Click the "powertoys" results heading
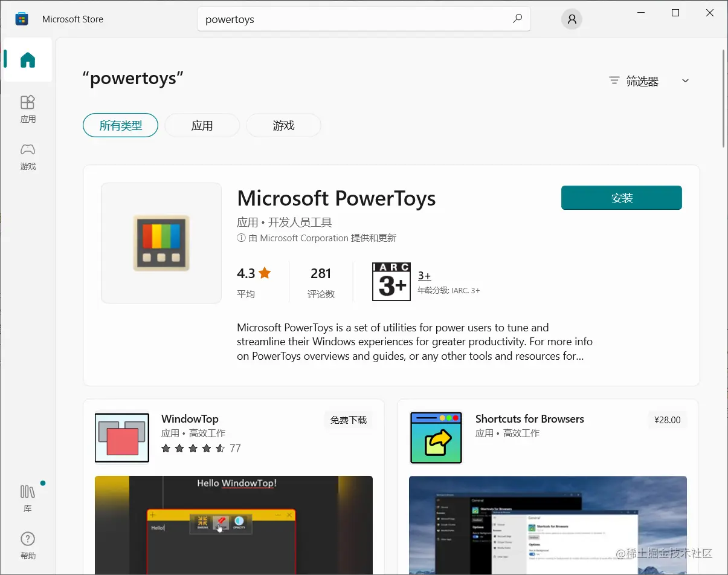Screen dimensions: 728x575 (x=133, y=79)
